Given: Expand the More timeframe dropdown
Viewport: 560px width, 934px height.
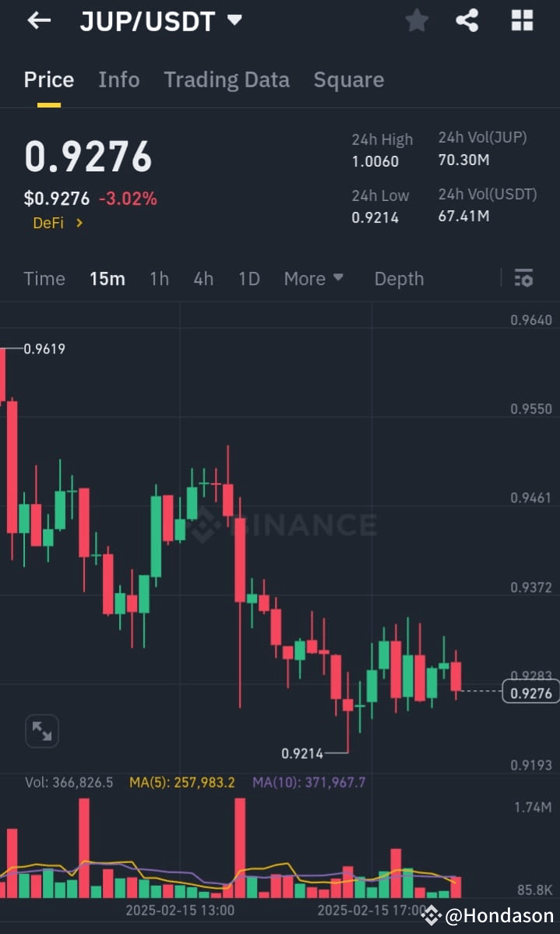Looking at the screenshot, I should (314, 278).
